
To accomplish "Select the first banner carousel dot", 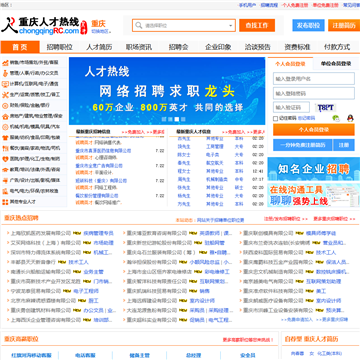I will tap(164, 119).
